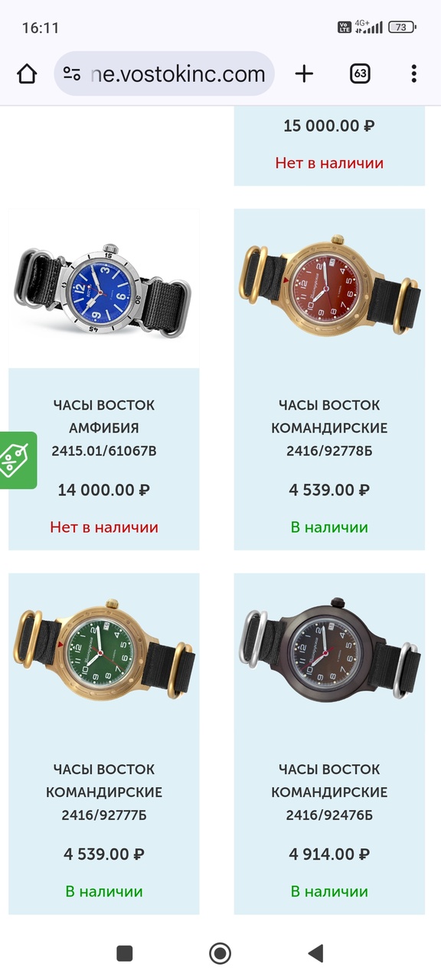Open a new tab with plus icon

[304, 73]
